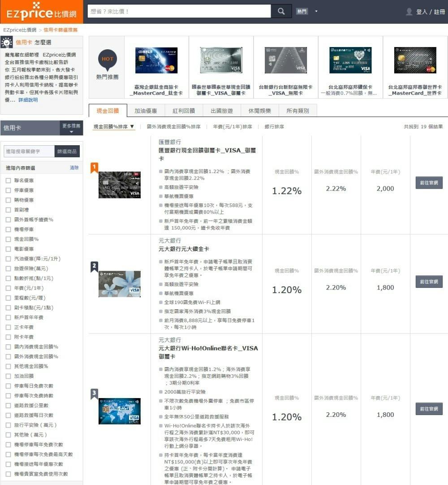This screenshot has height=485, width=448.
Task: Check the 購物優惠 filter
Action: point(9,200)
